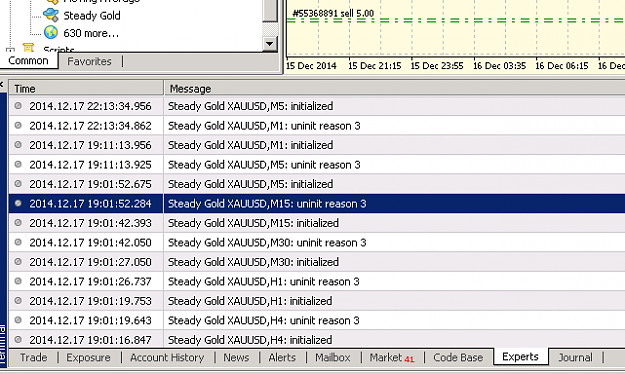Click the log icon for 19:01:19.643 entry

coord(18,320)
